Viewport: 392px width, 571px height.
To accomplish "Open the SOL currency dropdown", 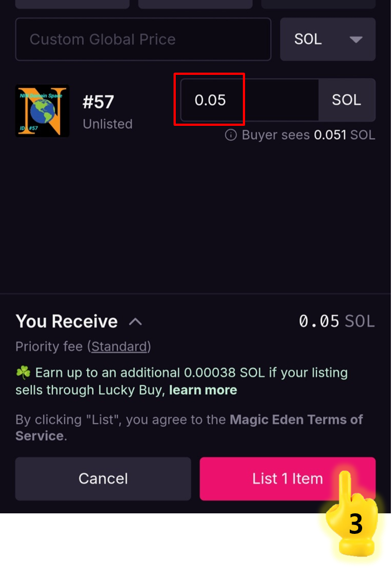I will [x=328, y=39].
